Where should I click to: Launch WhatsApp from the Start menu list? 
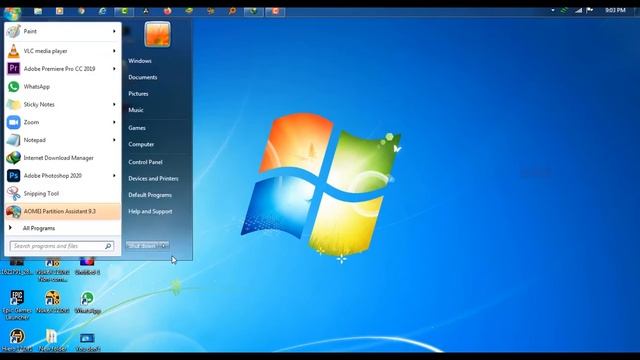[62, 87]
